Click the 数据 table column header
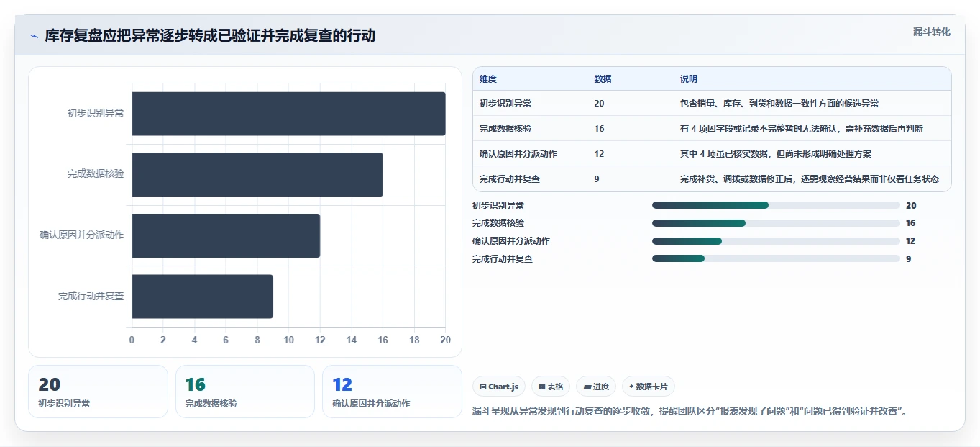This screenshot has height=447, width=980. (x=603, y=79)
